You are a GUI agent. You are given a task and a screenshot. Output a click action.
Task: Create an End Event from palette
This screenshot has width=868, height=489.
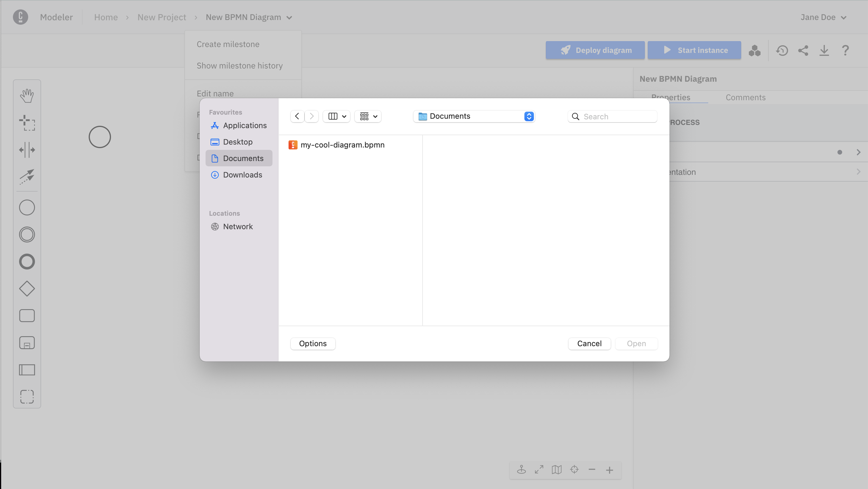click(x=27, y=262)
